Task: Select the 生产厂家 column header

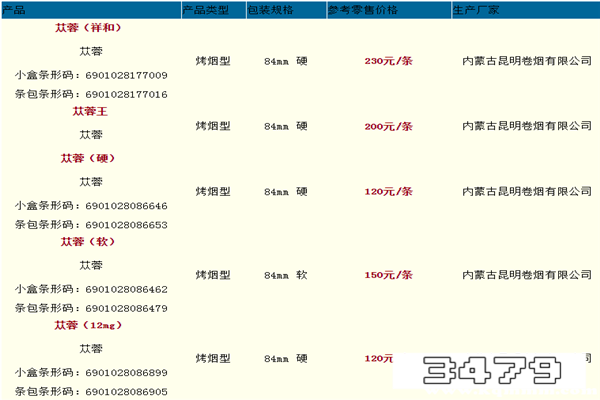Action: [474, 9]
